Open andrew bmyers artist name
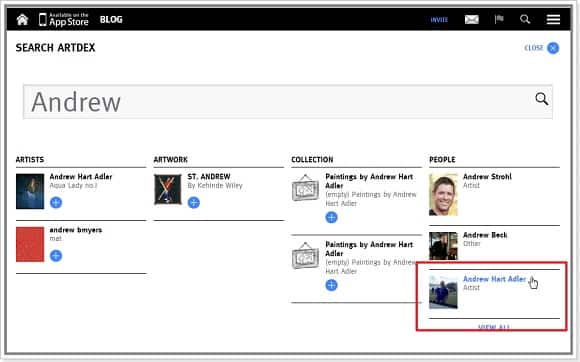Image resolution: width=580 pixels, height=362 pixels. coord(76,230)
